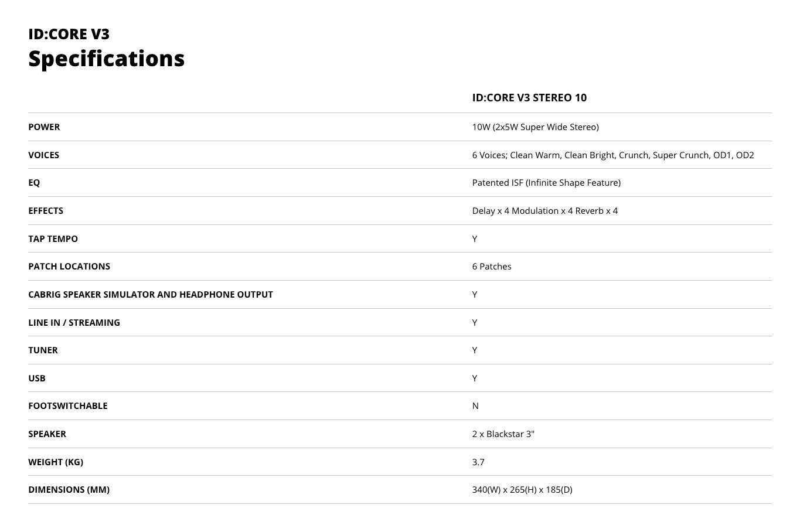
Task: Click the TUNER row label
Action: (43, 350)
